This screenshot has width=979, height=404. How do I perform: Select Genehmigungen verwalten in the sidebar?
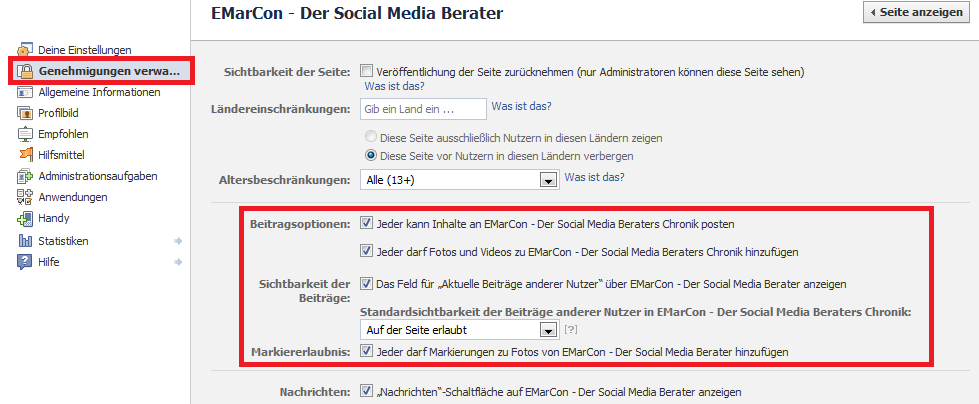[109, 71]
